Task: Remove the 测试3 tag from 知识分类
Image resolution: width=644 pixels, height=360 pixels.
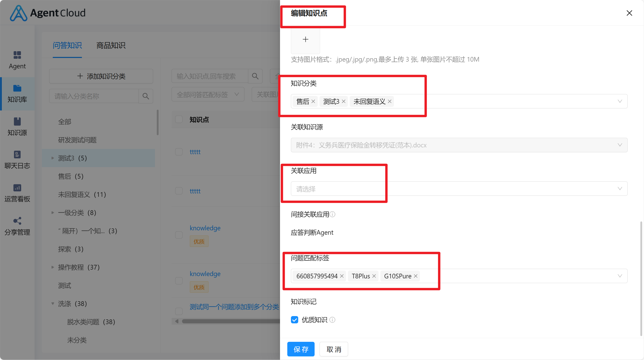Action: tap(343, 101)
